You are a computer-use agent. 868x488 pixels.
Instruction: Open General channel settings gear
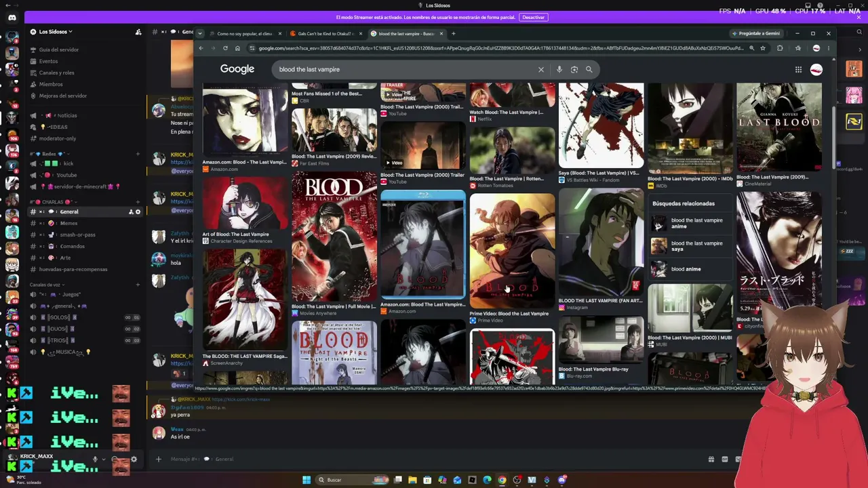coord(138,211)
